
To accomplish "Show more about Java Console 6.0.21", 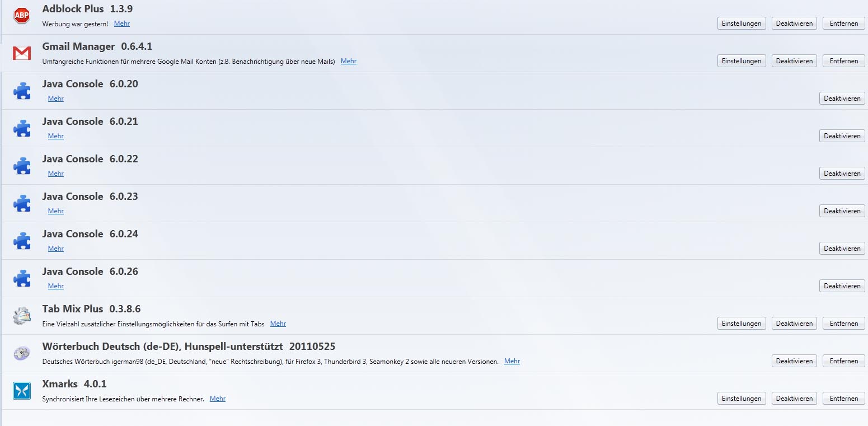I will pos(56,136).
